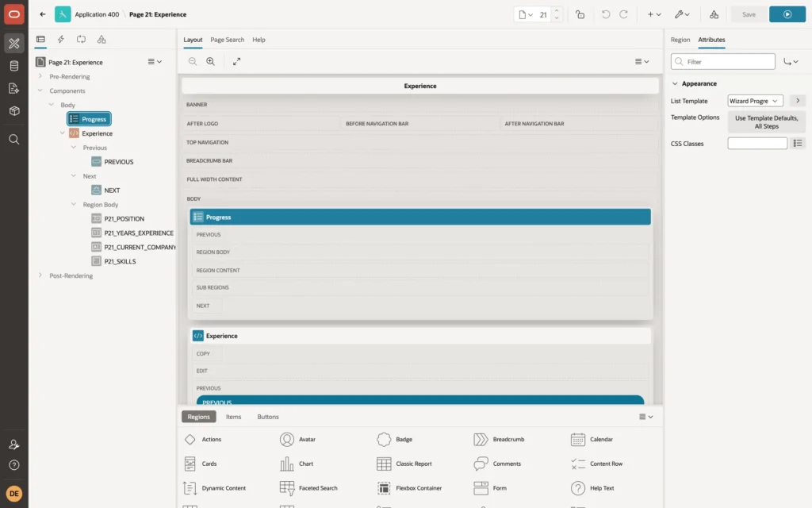The width and height of the screenshot is (812, 508).
Task: Go back using the left arrow
Action: coord(43,14)
